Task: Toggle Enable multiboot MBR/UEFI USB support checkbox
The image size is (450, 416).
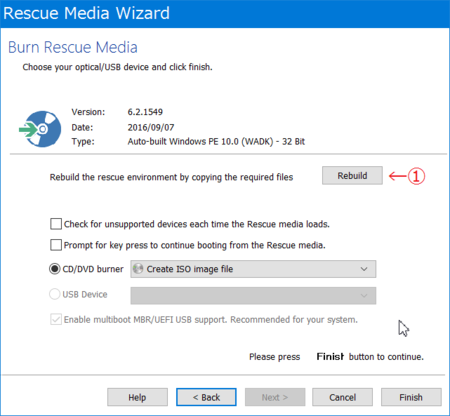Action: click(x=56, y=319)
